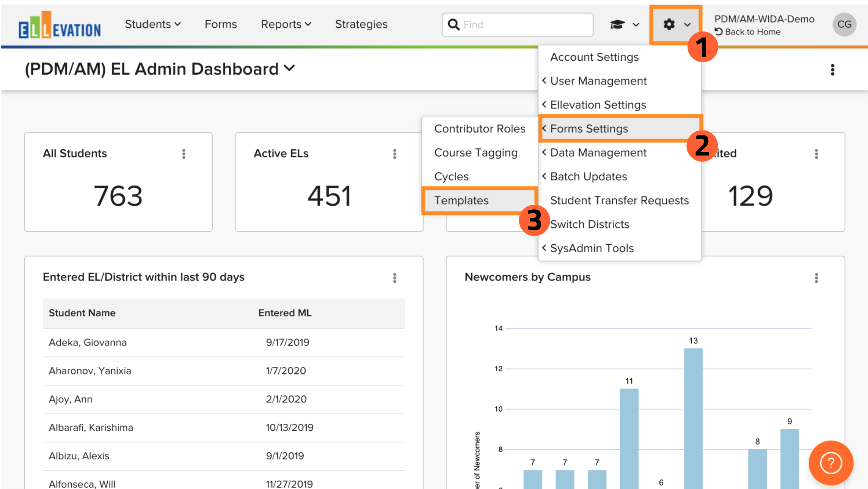
Task: Expand Ellevation Settings submenu
Action: pyautogui.click(x=620, y=105)
